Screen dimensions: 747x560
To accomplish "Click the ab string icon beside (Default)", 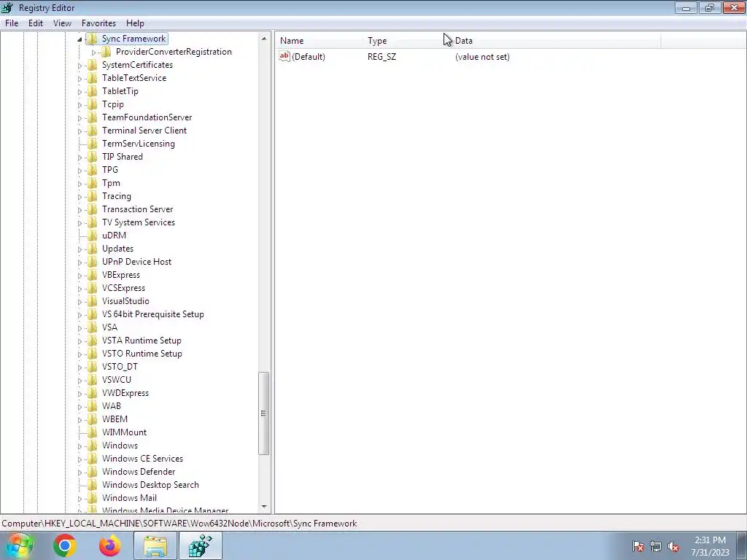I will [285, 56].
